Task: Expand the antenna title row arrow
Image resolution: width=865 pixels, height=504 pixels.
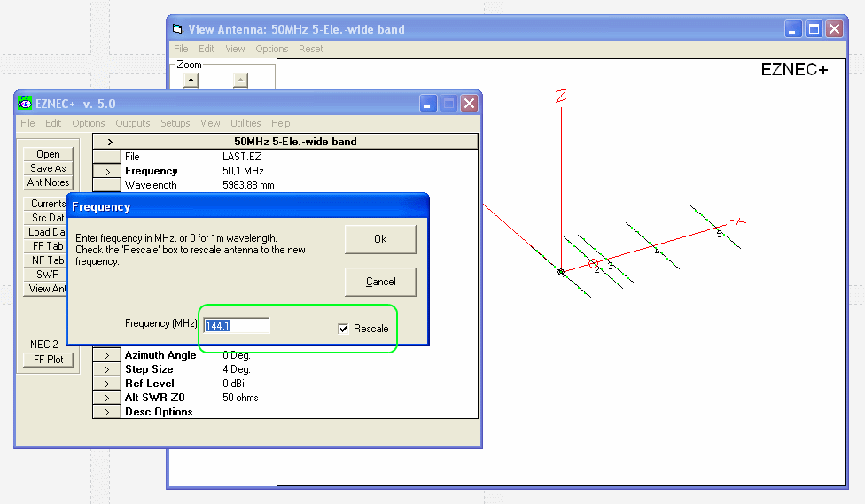Action: [x=110, y=142]
